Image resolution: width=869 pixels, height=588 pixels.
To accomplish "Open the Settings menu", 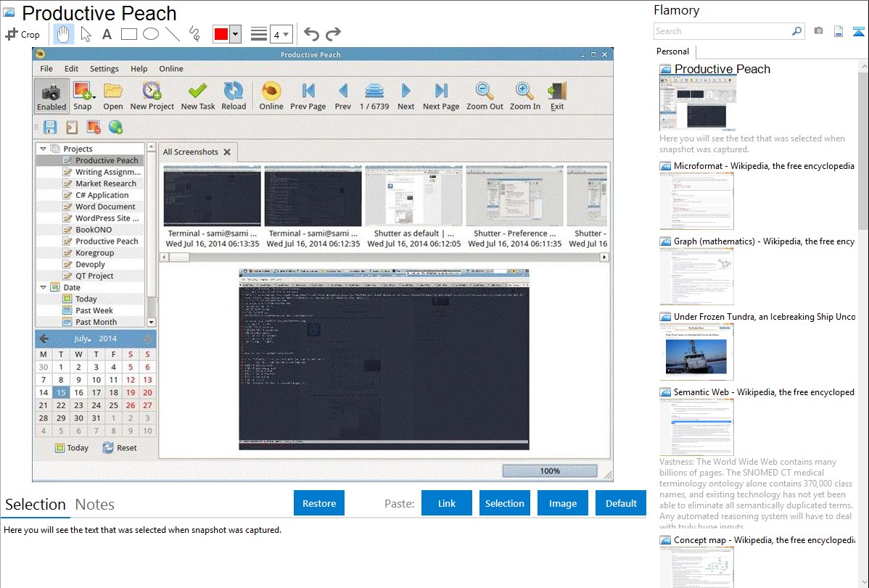I will [x=104, y=69].
